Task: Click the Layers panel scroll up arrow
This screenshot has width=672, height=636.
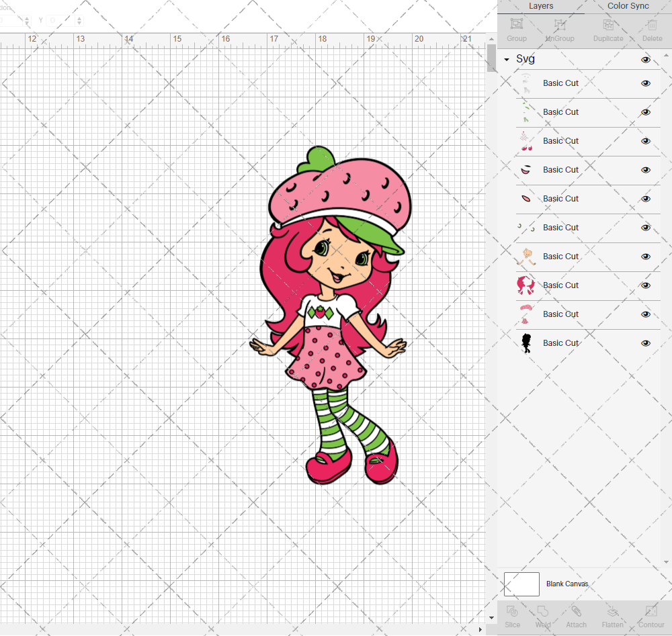Action: coord(666,56)
